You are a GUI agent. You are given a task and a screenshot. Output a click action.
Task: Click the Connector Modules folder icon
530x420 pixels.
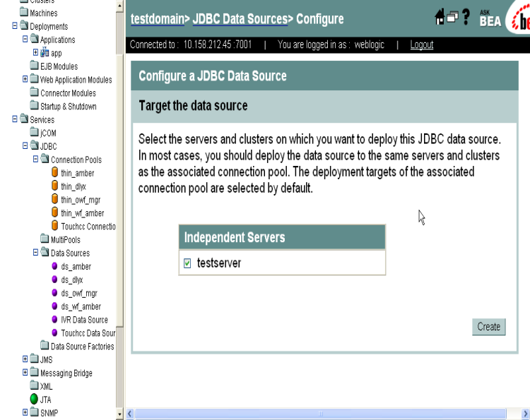(x=34, y=92)
